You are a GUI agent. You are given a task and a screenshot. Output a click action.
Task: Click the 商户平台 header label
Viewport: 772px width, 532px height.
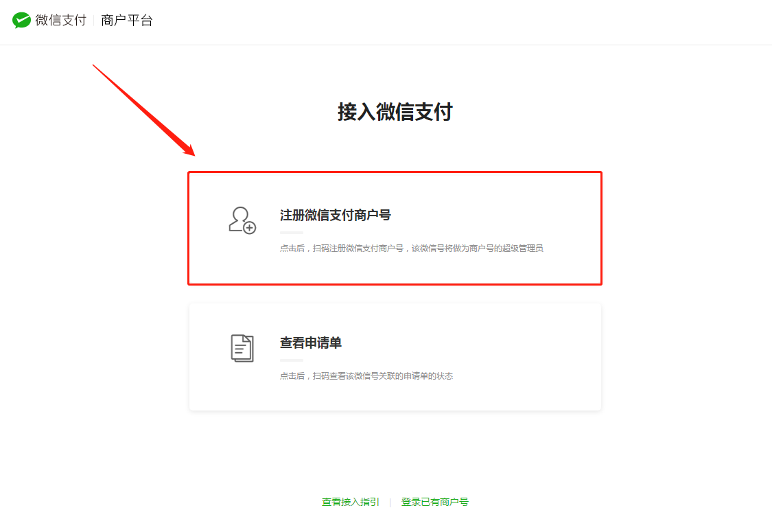coord(127,21)
